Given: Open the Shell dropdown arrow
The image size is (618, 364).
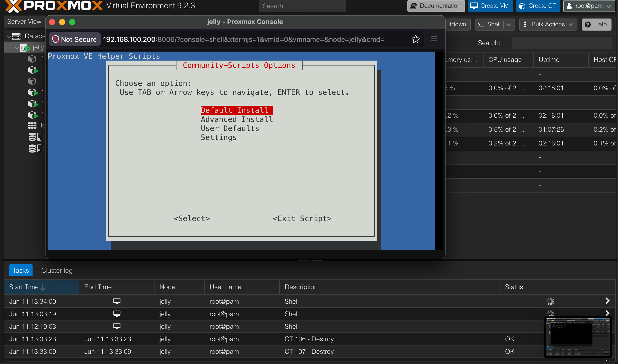Looking at the screenshot, I should click(509, 25).
